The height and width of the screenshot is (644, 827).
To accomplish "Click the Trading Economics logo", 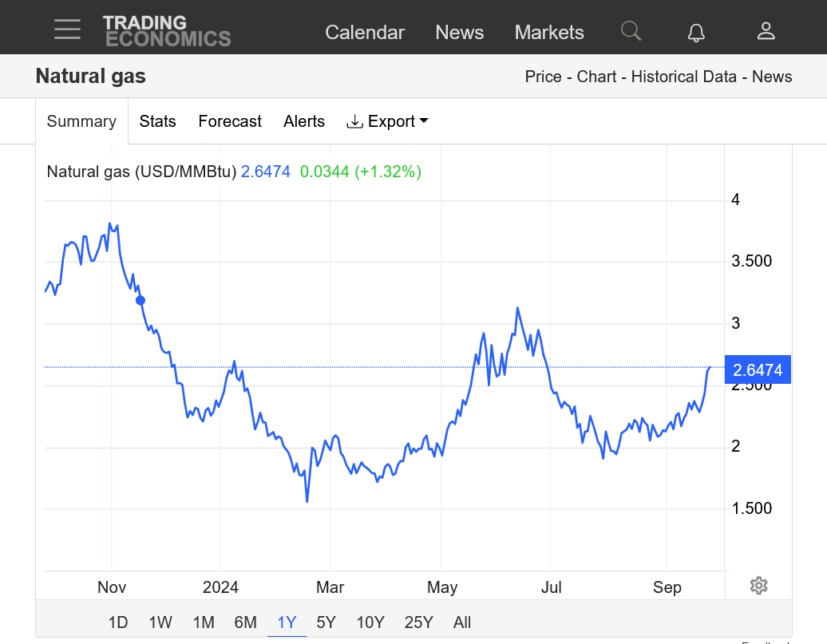I will (x=167, y=31).
